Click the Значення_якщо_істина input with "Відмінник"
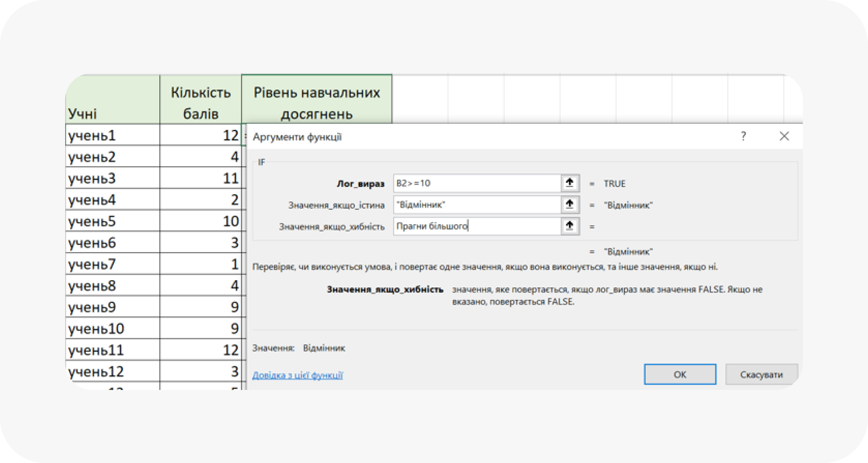 click(x=476, y=205)
